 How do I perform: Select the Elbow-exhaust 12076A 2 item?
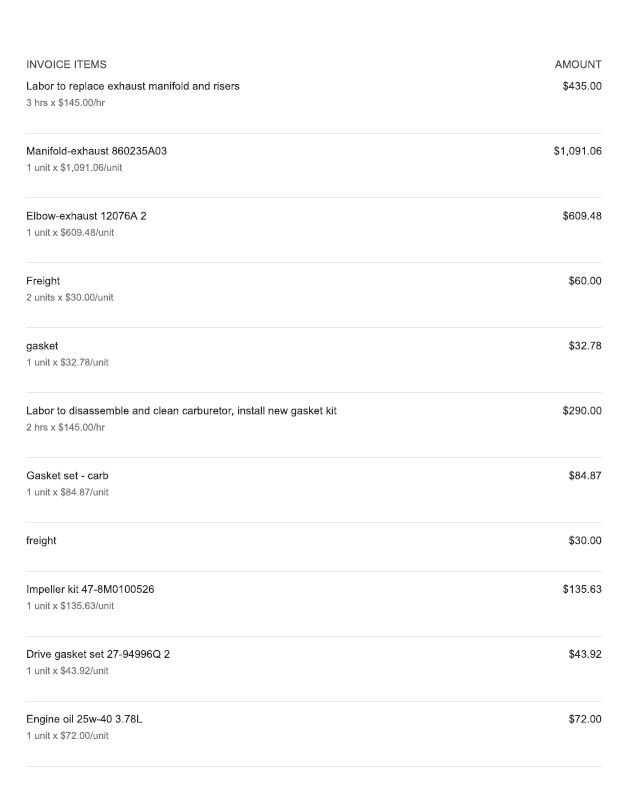point(86,216)
